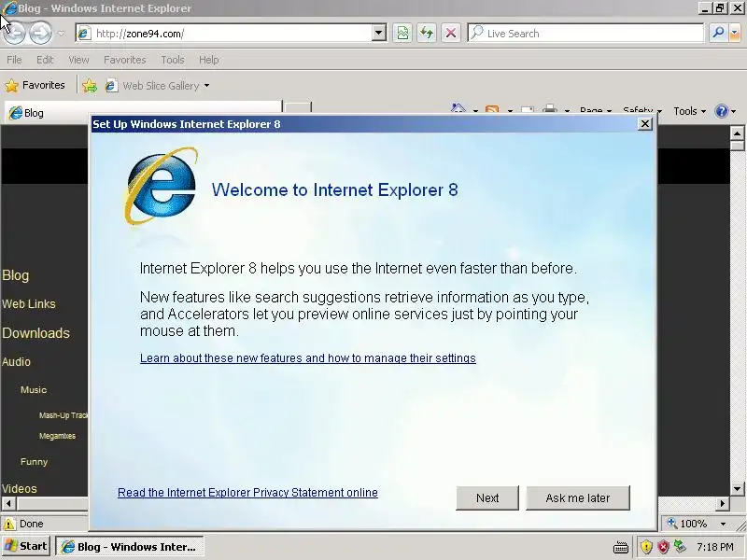Open the command bar Tools dropdown
The height and width of the screenshot is (560, 747).
coord(689,111)
